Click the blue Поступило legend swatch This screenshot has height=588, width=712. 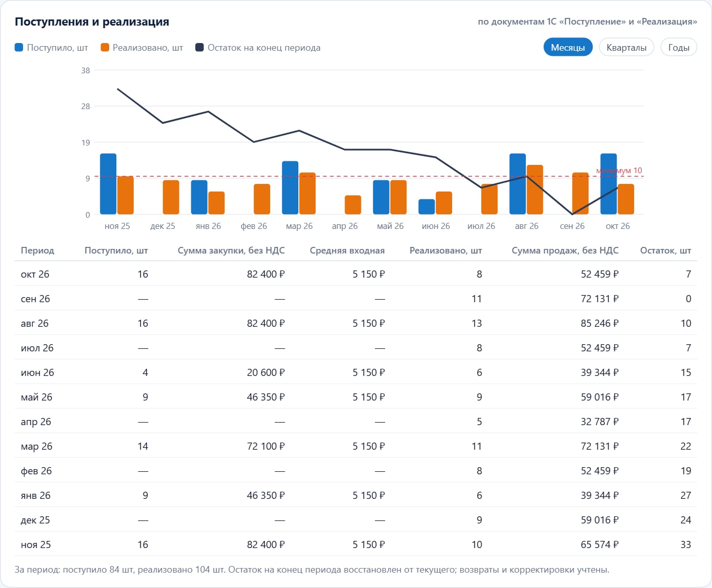(19, 48)
